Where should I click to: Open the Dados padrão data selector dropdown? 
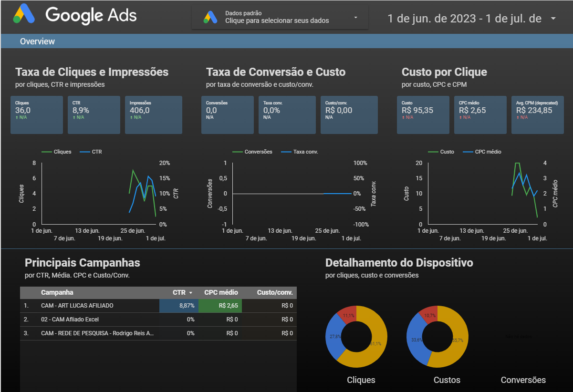coord(355,18)
